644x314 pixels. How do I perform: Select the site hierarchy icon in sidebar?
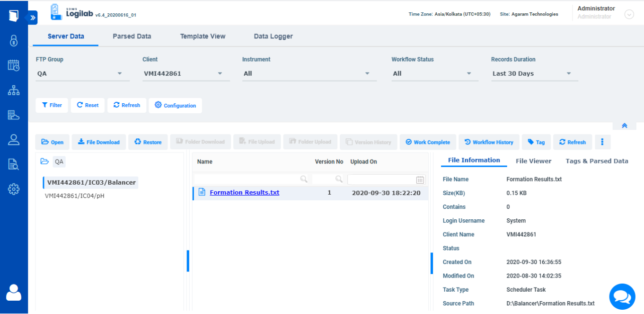tap(14, 90)
